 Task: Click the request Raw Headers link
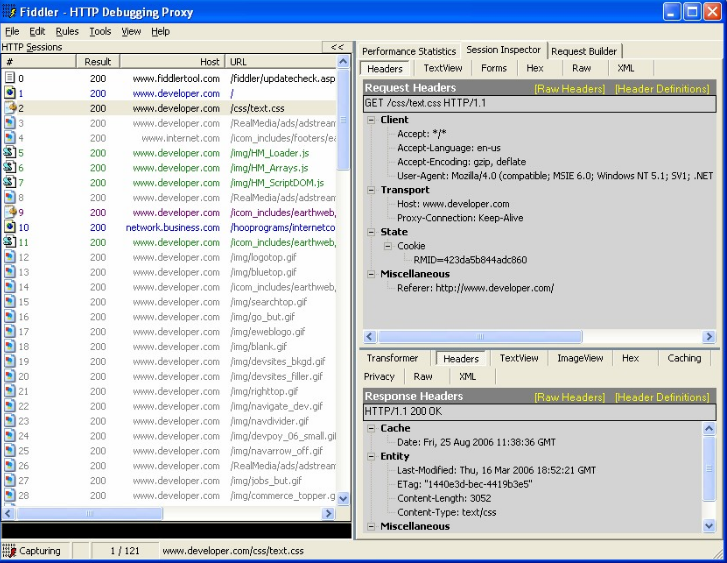pyautogui.click(x=569, y=89)
